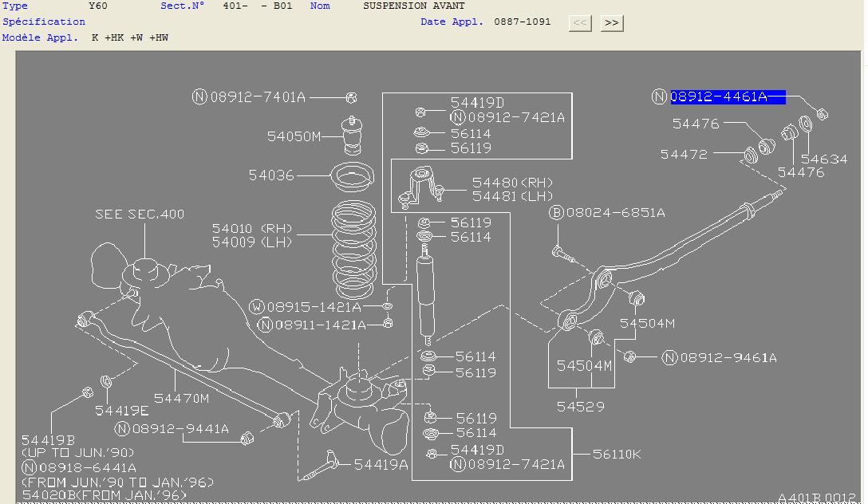Click the disabled << previous section button
The image size is (868, 504).
pos(580,22)
